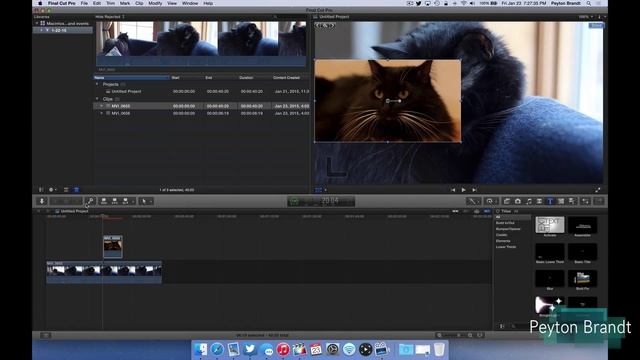Open the Photos browser camera icon
Viewport: 640px width, 360px height.
518,201
